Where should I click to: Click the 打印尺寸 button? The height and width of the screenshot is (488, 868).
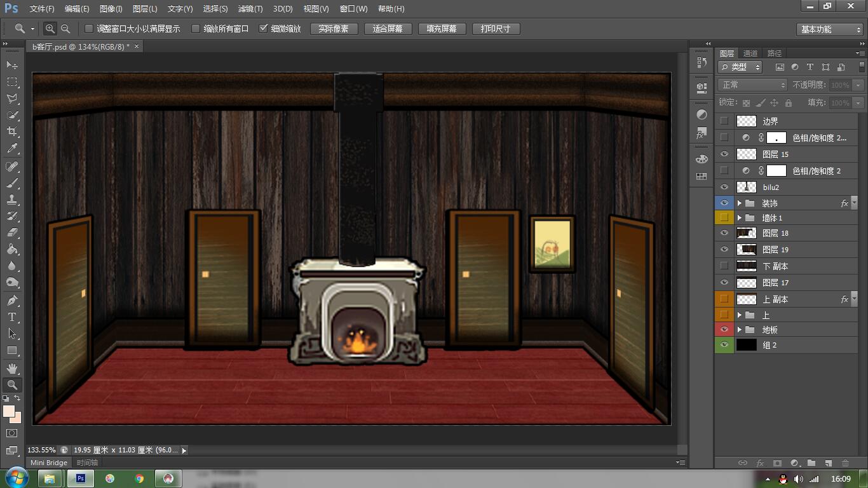pos(496,29)
